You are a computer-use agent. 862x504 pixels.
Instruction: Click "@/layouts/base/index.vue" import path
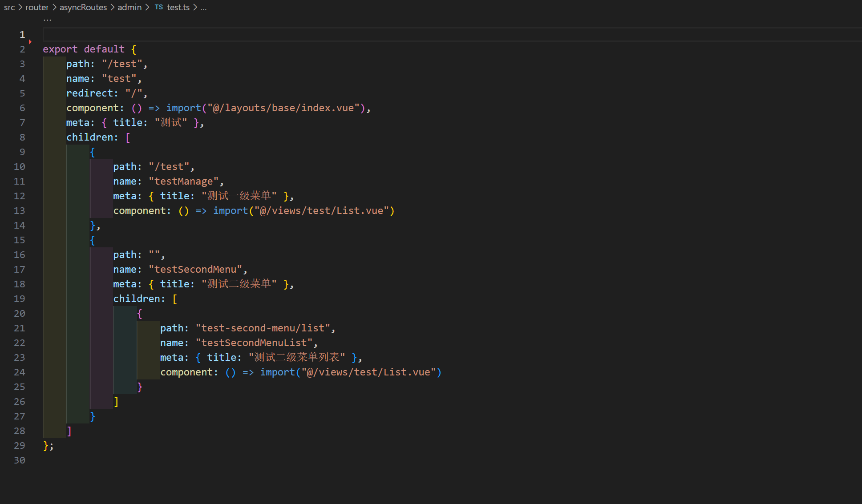pos(283,108)
